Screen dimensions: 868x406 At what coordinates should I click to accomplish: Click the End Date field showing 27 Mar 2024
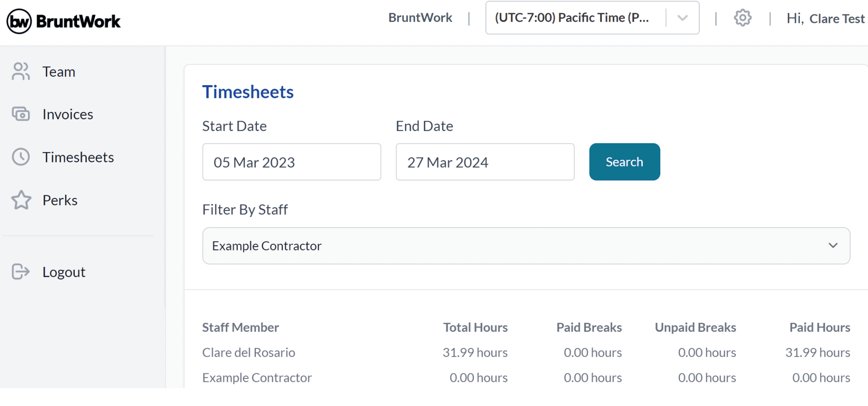tap(485, 162)
